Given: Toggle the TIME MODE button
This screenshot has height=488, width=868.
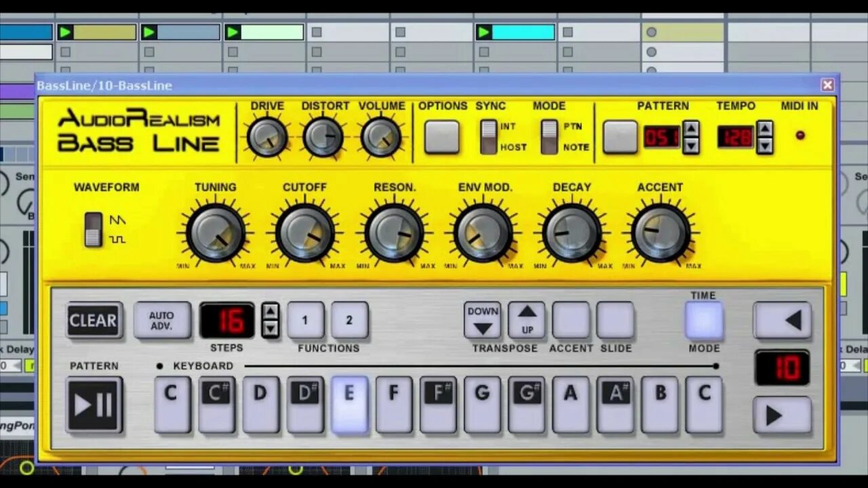Looking at the screenshot, I should [704, 320].
